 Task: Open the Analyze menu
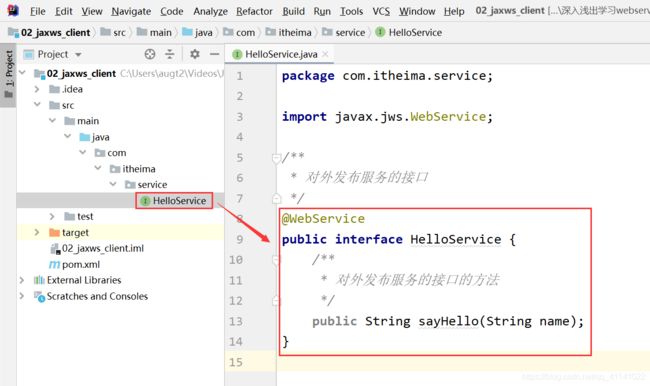[210, 11]
